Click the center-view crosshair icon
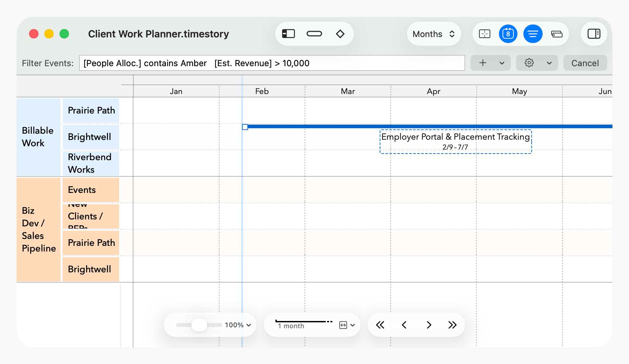The width and height of the screenshot is (629, 364). pos(484,33)
